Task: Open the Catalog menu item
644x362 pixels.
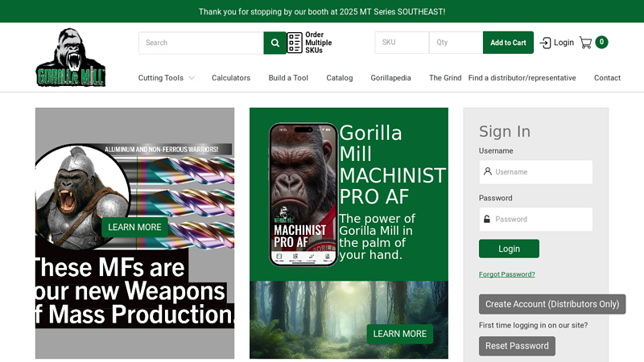Action: point(339,78)
